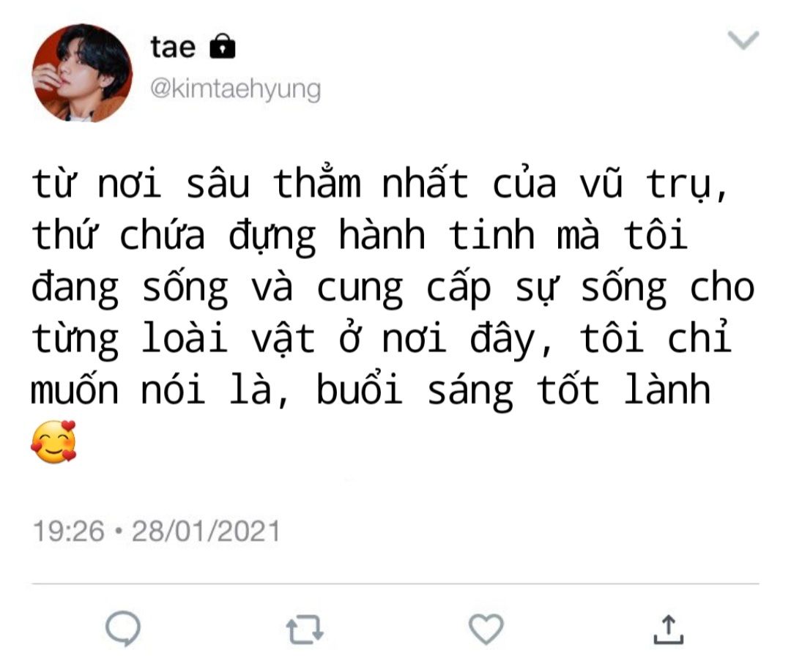Select the 19:26 timestamp

(x=69, y=531)
